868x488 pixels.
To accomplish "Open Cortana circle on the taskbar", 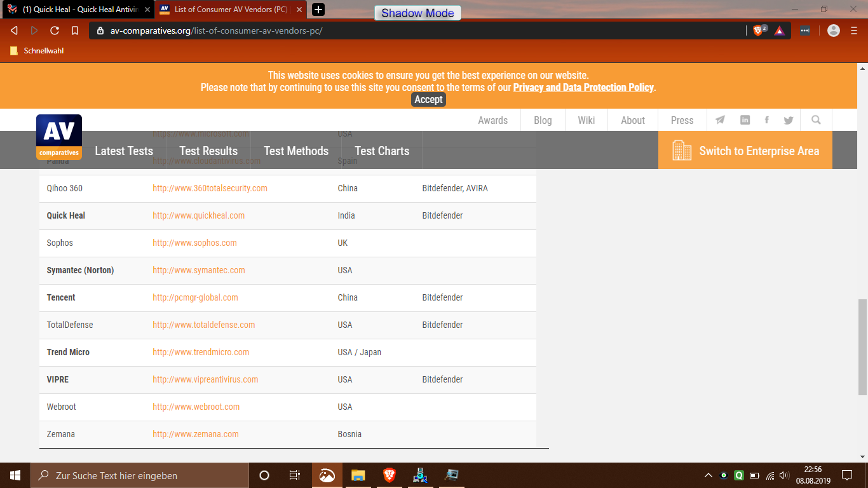I will [x=264, y=475].
